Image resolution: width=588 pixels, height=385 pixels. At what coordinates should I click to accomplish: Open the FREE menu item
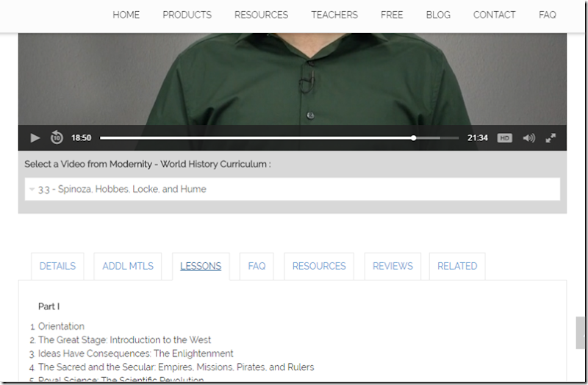pyautogui.click(x=392, y=15)
